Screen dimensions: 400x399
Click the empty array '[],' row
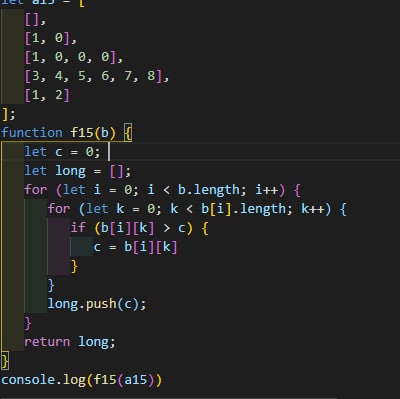point(35,20)
